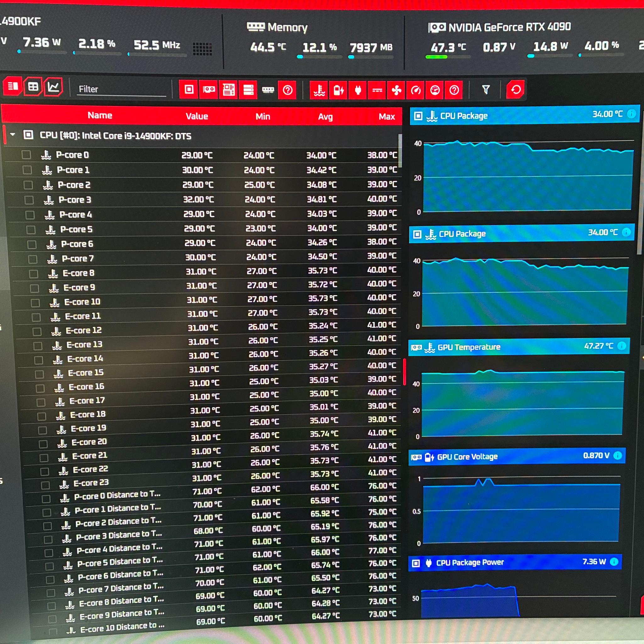The image size is (644, 644).
Task: Toggle the CPU hardware filter icon
Action: click(x=189, y=90)
